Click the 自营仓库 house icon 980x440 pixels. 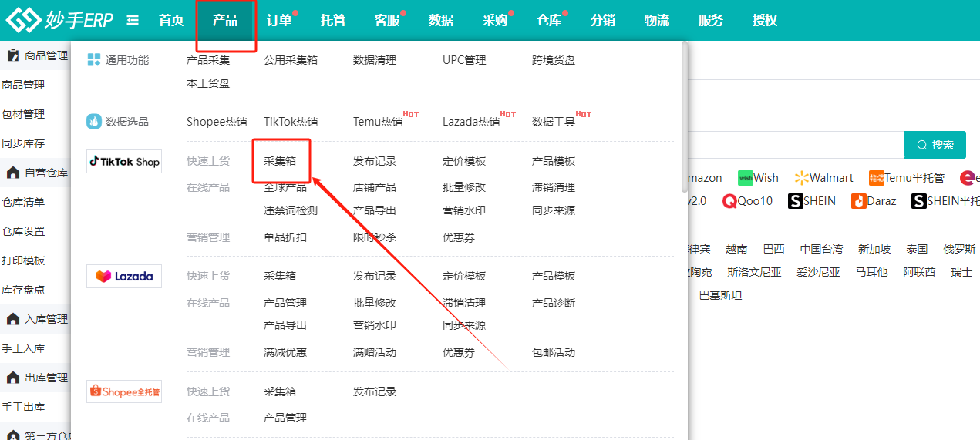12,173
